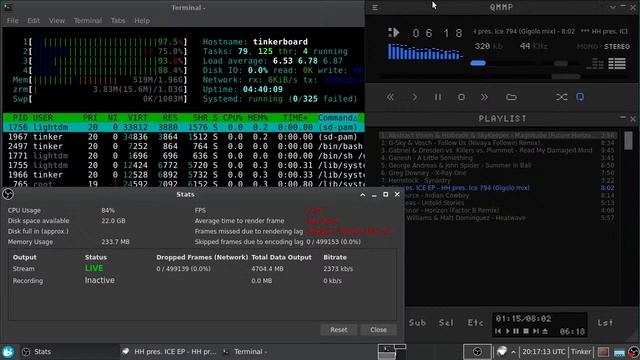Click the QMMP spectrum visualizer
Viewport: 640px width, 360px height.
point(425,51)
